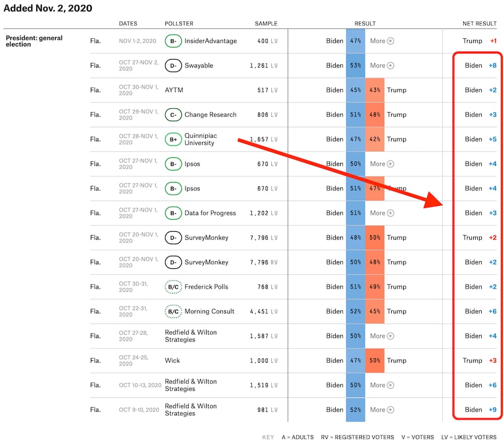This screenshot has height=445, width=504.
Task: Expand More results for the InsiderAdvantage poll
Action: pos(382,41)
